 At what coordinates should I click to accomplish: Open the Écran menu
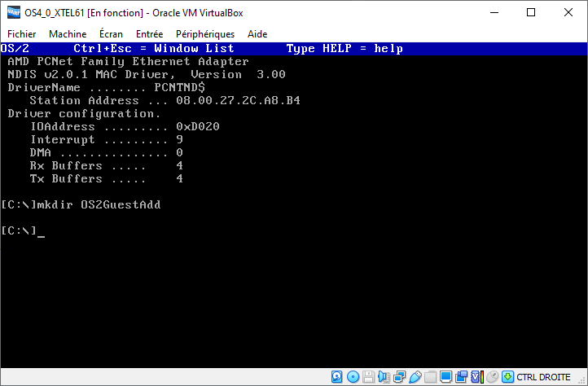tap(111, 34)
